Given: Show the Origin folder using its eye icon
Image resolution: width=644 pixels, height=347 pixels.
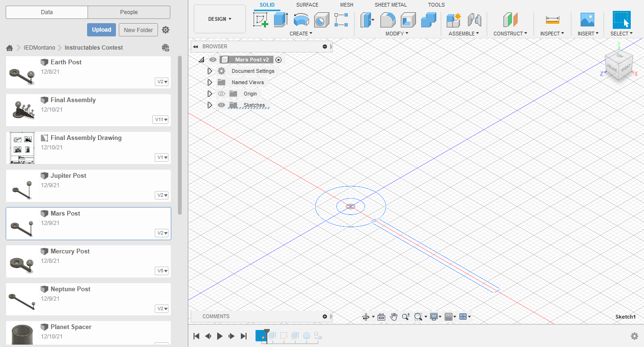Looking at the screenshot, I should [x=221, y=94].
